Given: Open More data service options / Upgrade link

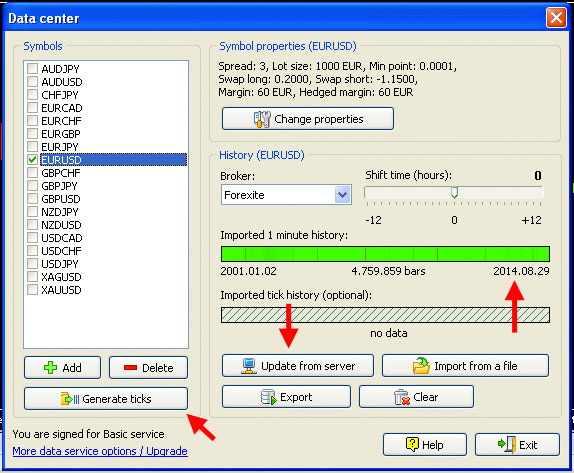Looking at the screenshot, I should tap(100, 451).
